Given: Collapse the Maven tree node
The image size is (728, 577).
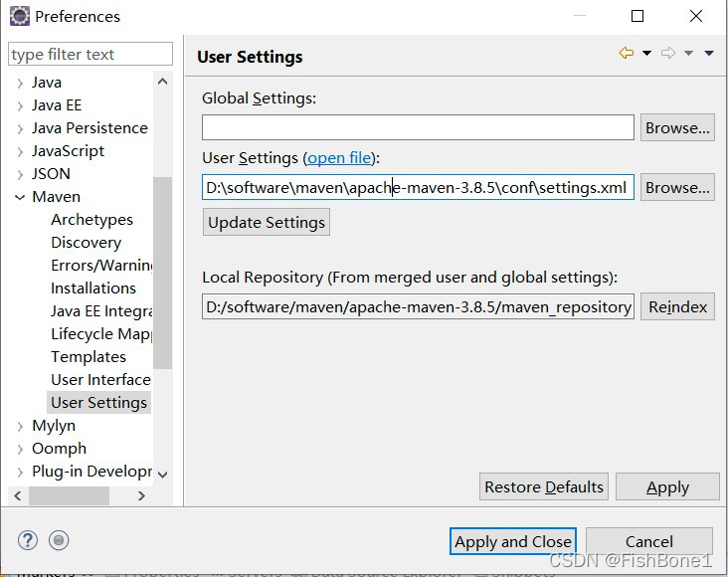Looking at the screenshot, I should click(x=20, y=197).
